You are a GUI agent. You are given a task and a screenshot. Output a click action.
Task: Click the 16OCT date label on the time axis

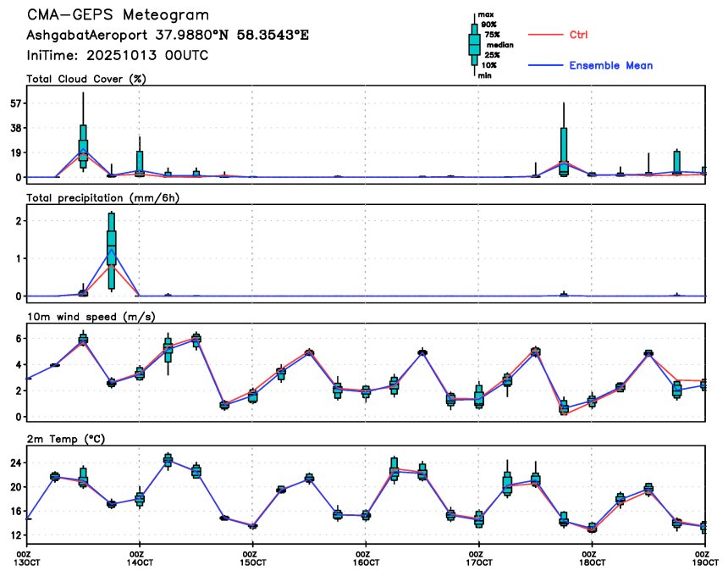tap(366, 560)
